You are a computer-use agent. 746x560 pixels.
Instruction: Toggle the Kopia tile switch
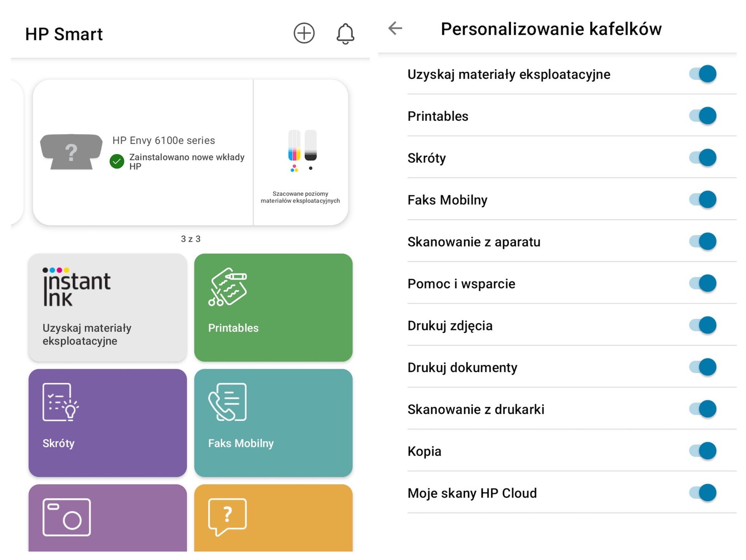coord(702,451)
